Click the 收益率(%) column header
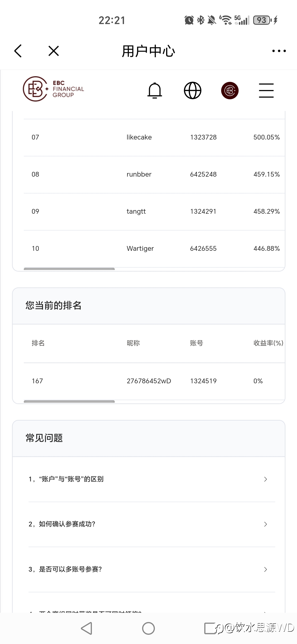297x644 pixels. (268, 343)
